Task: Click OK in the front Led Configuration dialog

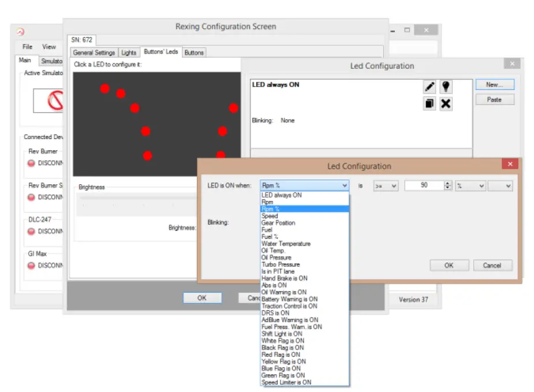Action: [x=449, y=266]
